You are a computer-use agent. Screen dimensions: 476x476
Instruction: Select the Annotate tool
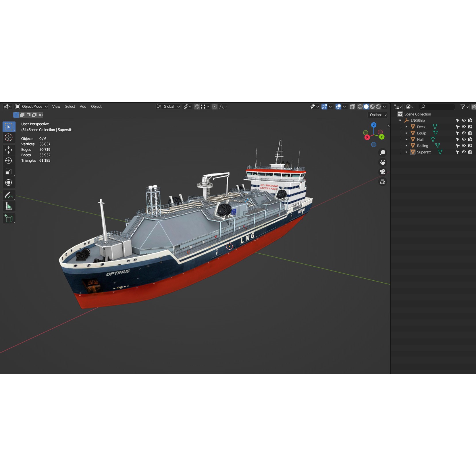9,195
